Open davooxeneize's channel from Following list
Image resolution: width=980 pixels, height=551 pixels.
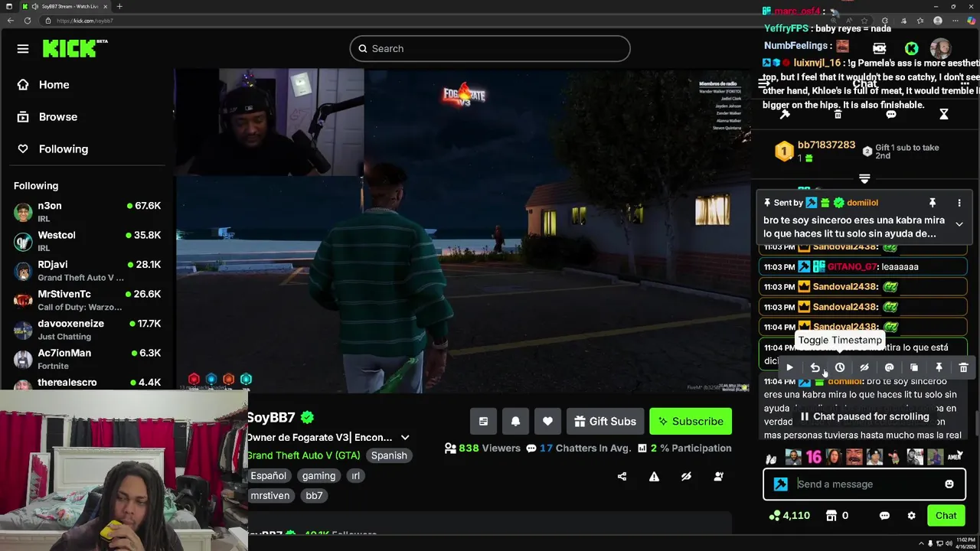pyautogui.click(x=88, y=330)
